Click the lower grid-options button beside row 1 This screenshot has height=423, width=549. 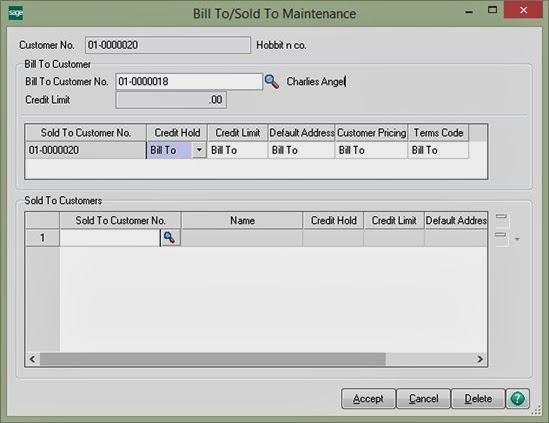(501, 235)
